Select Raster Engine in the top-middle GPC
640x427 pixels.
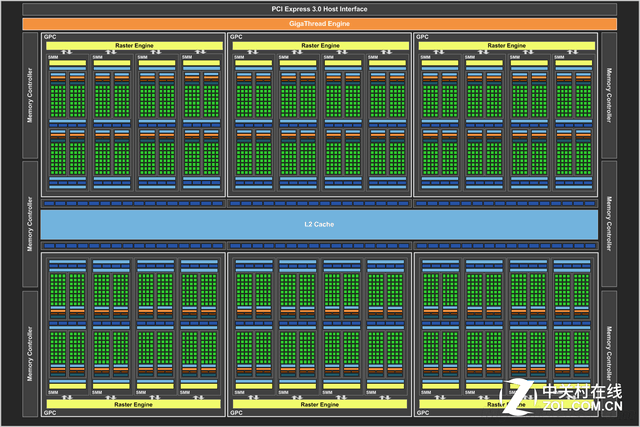[319, 46]
